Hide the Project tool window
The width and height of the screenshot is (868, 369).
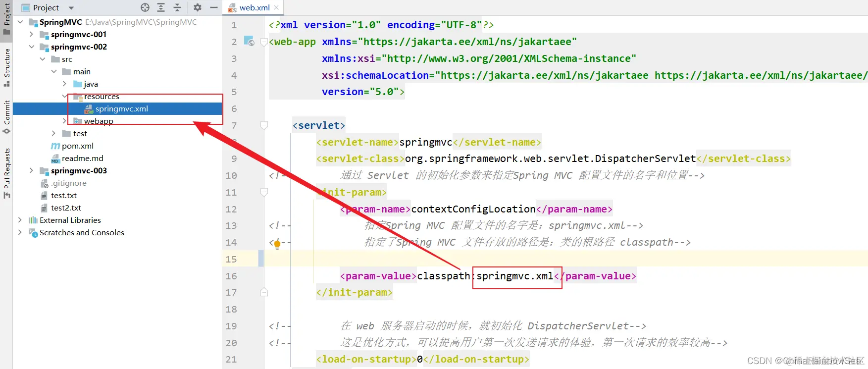point(214,7)
